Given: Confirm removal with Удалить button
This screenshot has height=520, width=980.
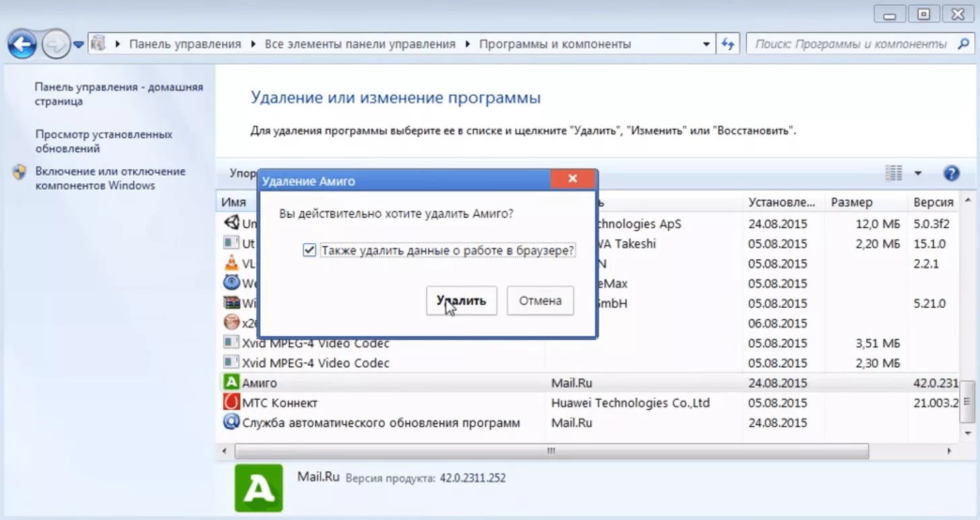Looking at the screenshot, I should (462, 300).
